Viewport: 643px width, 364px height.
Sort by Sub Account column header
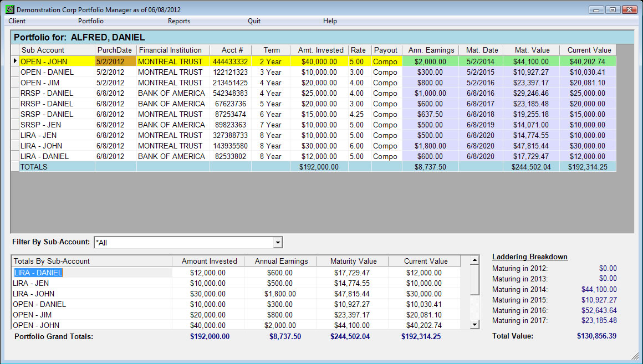pyautogui.click(x=57, y=50)
